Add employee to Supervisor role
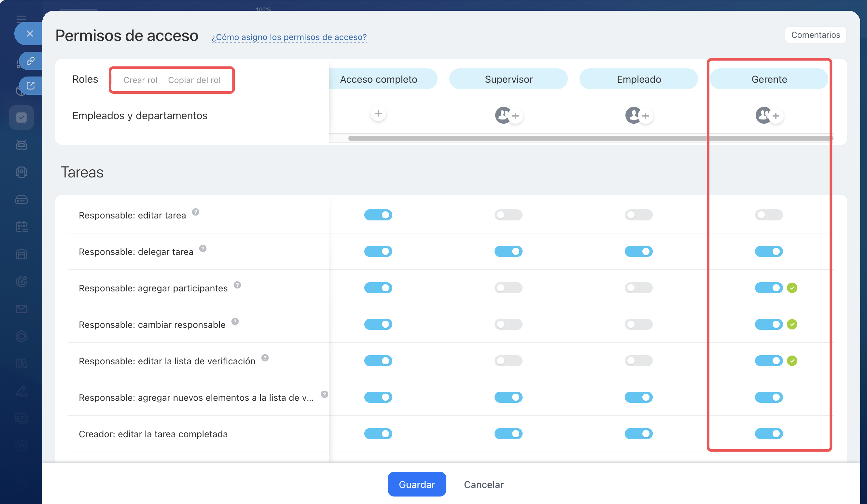 515,116
